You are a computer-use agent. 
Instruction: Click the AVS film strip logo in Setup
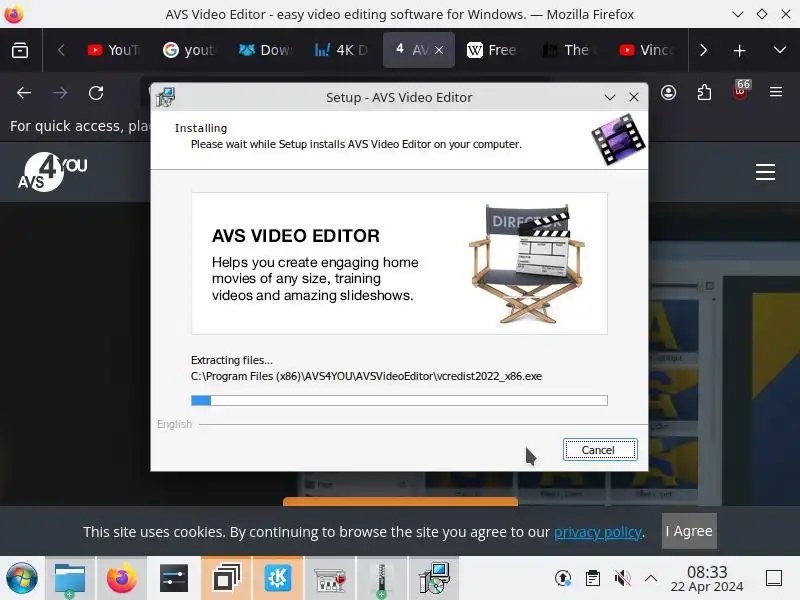[x=618, y=139]
